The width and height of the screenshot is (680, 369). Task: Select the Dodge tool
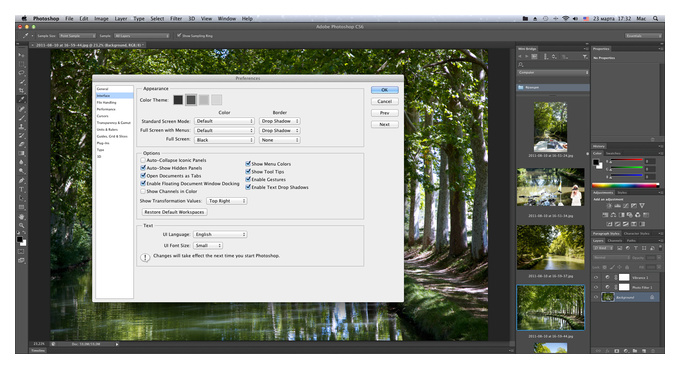pyautogui.click(x=21, y=171)
